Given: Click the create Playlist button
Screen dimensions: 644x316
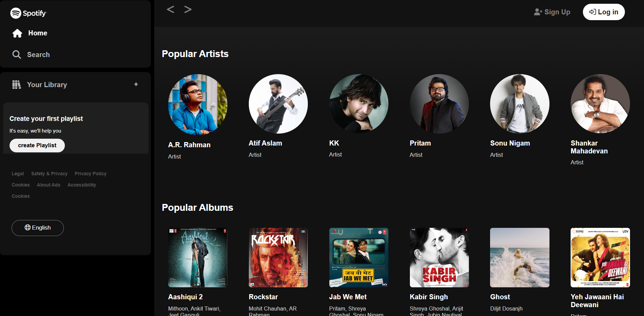Looking at the screenshot, I should click(37, 146).
